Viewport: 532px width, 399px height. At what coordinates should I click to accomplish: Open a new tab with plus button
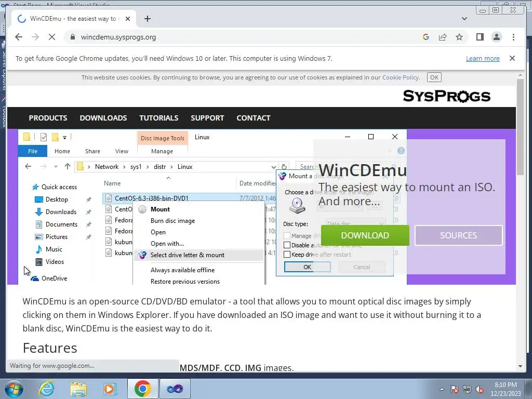pos(147,19)
